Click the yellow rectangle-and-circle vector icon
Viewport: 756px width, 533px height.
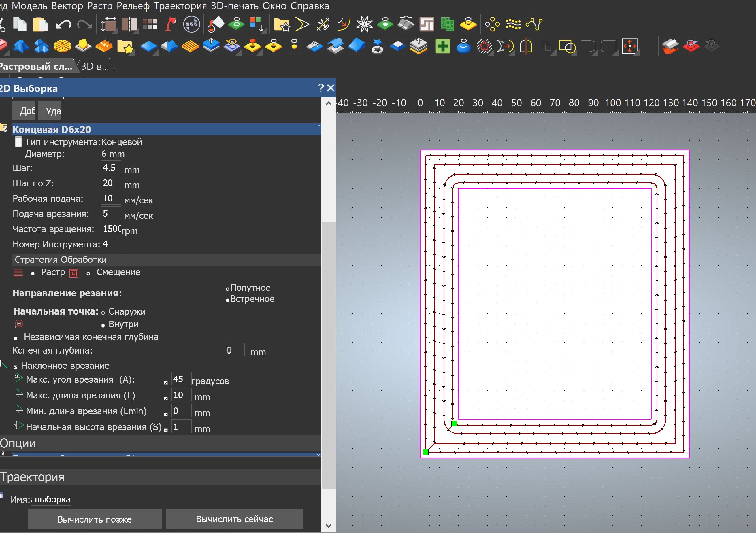pyautogui.click(x=567, y=46)
